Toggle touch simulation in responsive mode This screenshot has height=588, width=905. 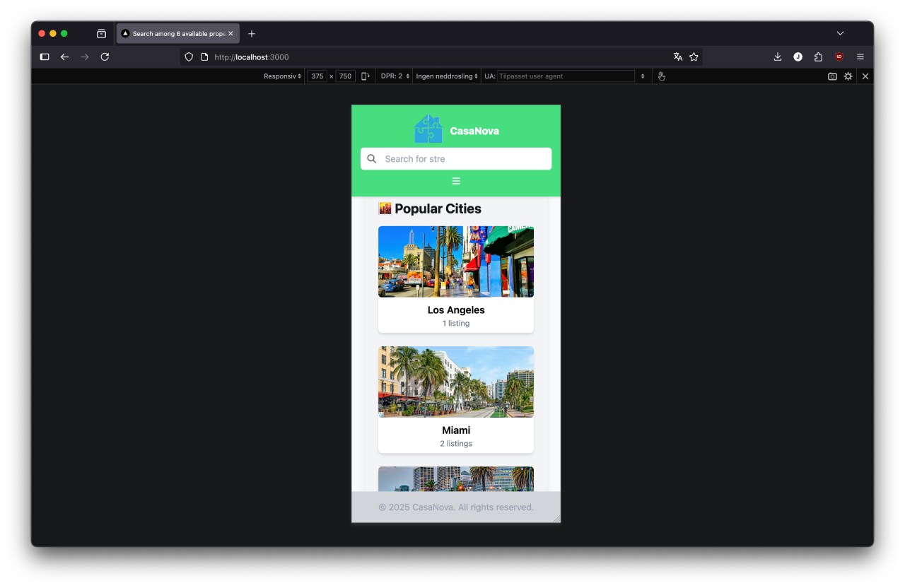tap(662, 76)
